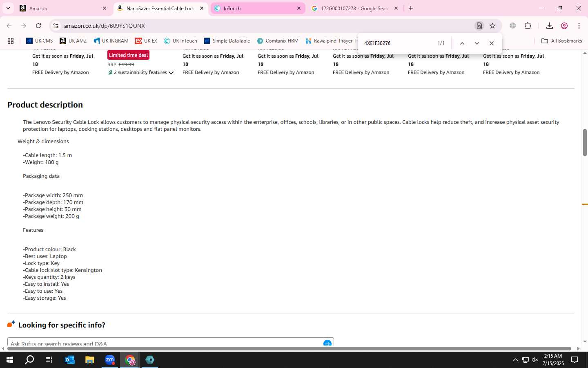Open the Chrome downloads icon

coord(550,26)
